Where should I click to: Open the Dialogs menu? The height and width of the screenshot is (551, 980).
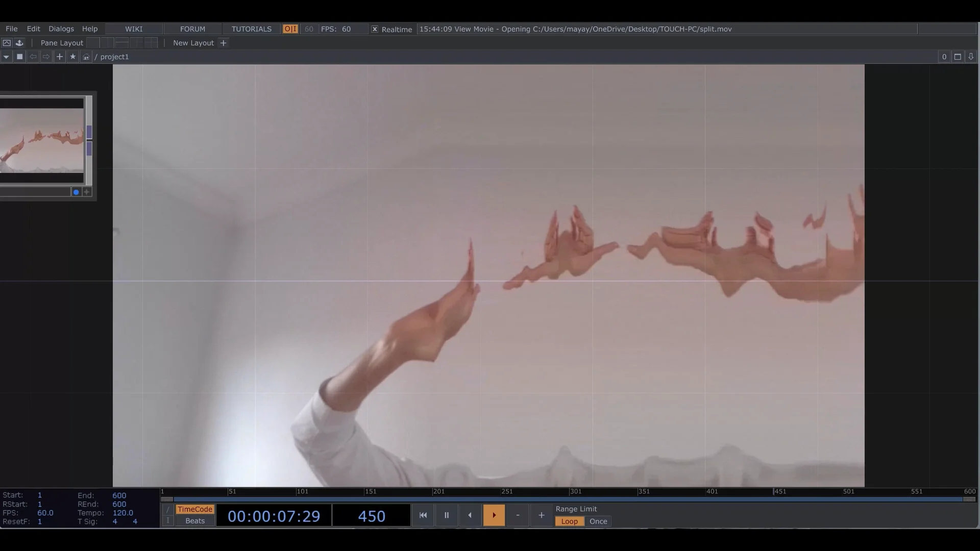pyautogui.click(x=61, y=29)
